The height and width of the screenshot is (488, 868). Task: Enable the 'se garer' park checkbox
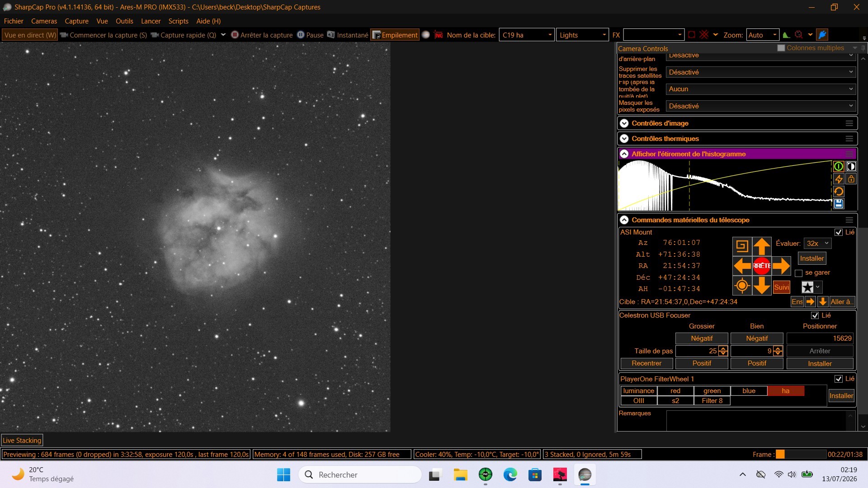tap(799, 273)
